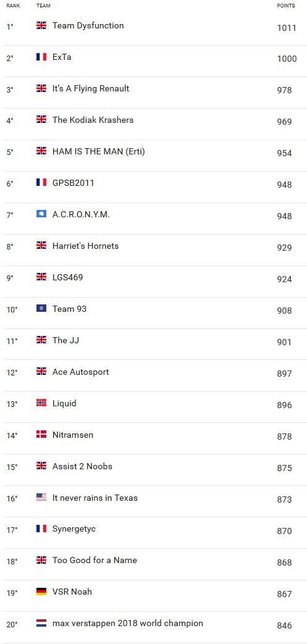The image size is (307, 644).
Task: Click the flag icon beside A.C.R.O.N.Y.M.
Action: 41,214
